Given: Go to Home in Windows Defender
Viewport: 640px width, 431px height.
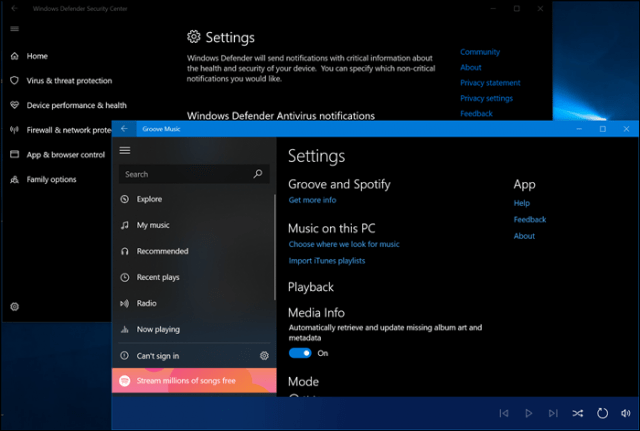Looking at the screenshot, I should click(x=37, y=56).
